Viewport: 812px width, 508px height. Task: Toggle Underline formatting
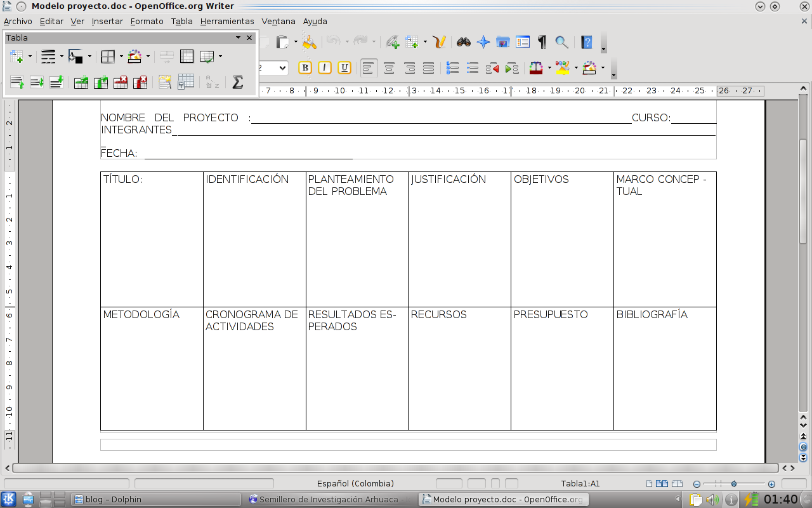tap(344, 67)
